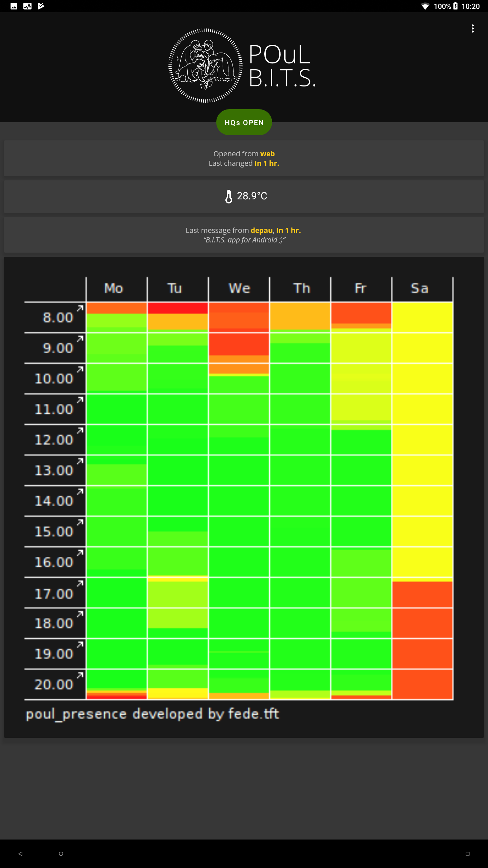Expand the arrow next to 20.00 row

click(x=80, y=675)
